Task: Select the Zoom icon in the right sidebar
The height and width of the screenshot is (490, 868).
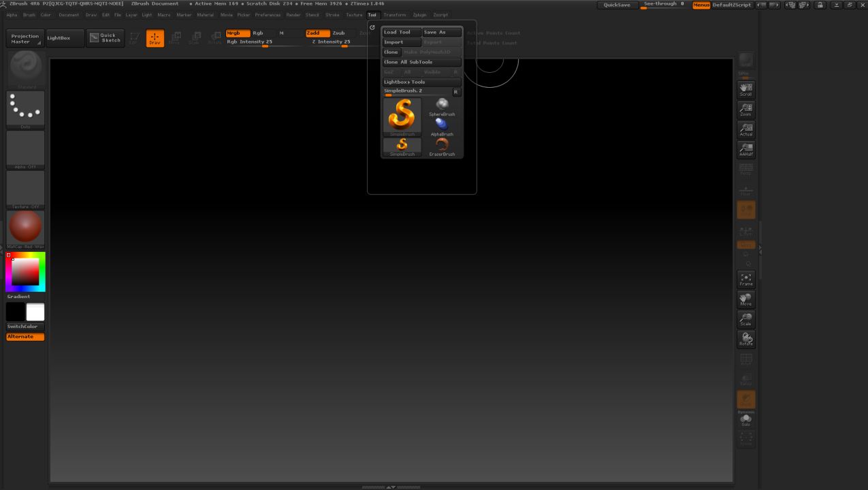Action: pyautogui.click(x=745, y=109)
